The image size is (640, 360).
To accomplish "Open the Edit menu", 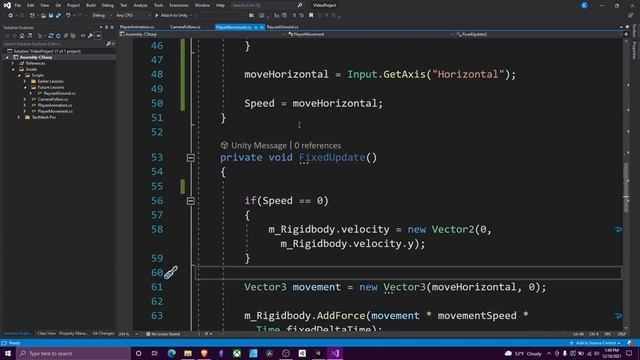I will (x=31, y=5).
